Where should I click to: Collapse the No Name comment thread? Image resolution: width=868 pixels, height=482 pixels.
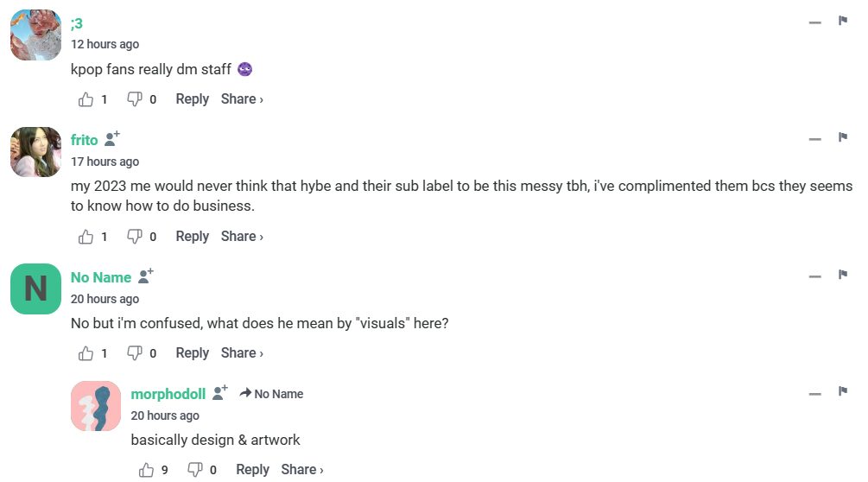[814, 277]
